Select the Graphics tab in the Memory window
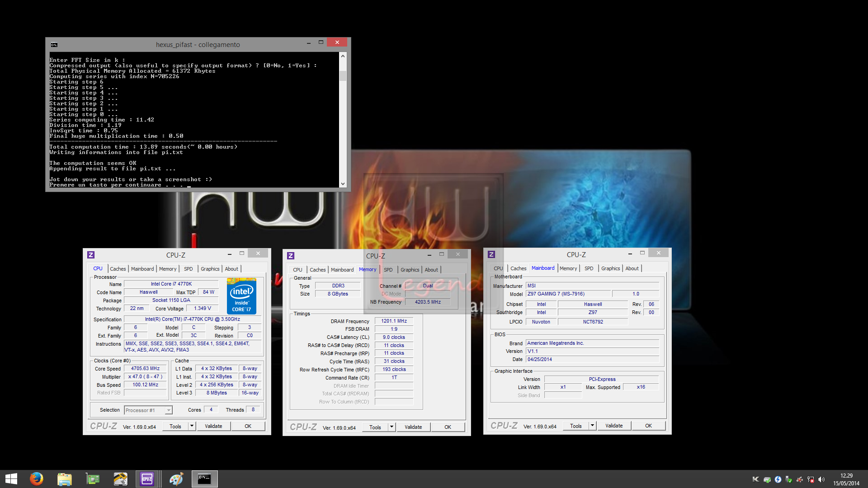This screenshot has width=868, height=488. pyautogui.click(x=410, y=270)
